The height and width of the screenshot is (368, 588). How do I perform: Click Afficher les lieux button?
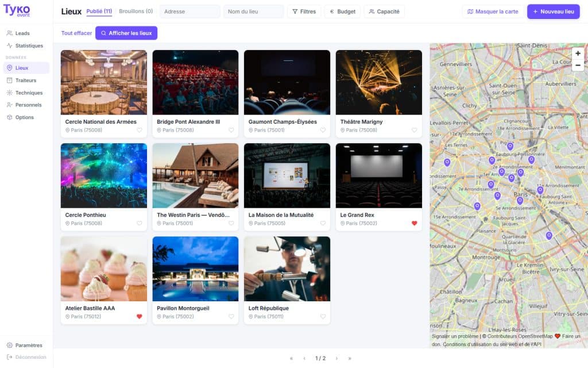(126, 33)
